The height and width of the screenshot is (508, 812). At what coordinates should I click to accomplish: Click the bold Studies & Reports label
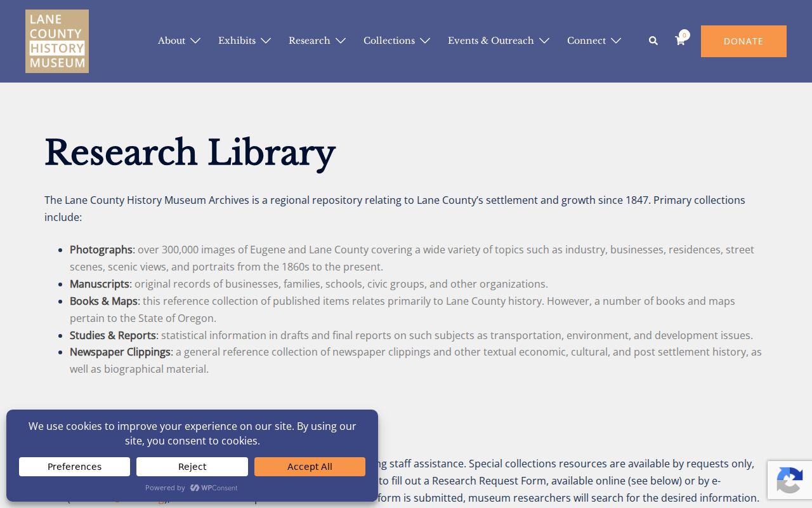pos(113,335)
